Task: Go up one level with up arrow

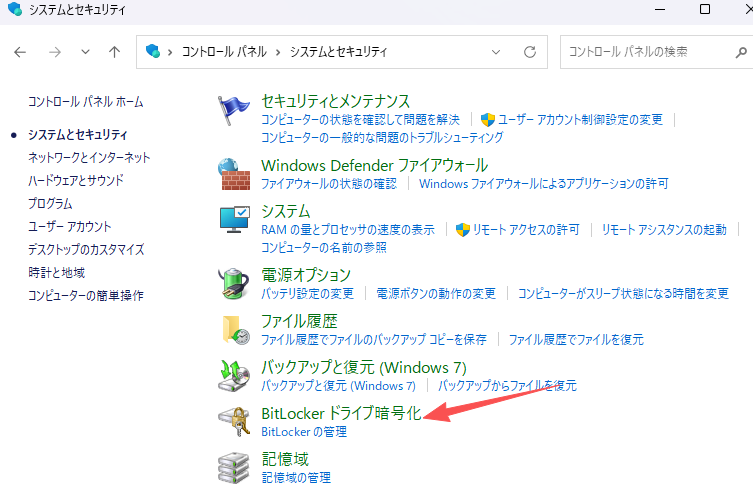Action: [x=114, y=52]
